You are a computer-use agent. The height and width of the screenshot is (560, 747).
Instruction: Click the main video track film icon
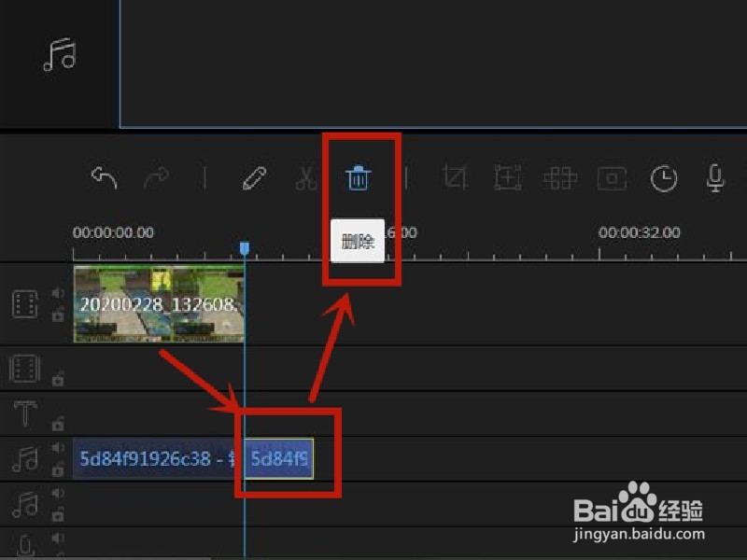tap(25, 304)
